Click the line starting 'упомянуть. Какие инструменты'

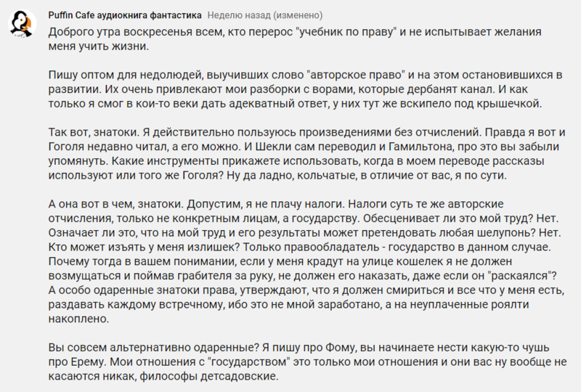point(296,161)
